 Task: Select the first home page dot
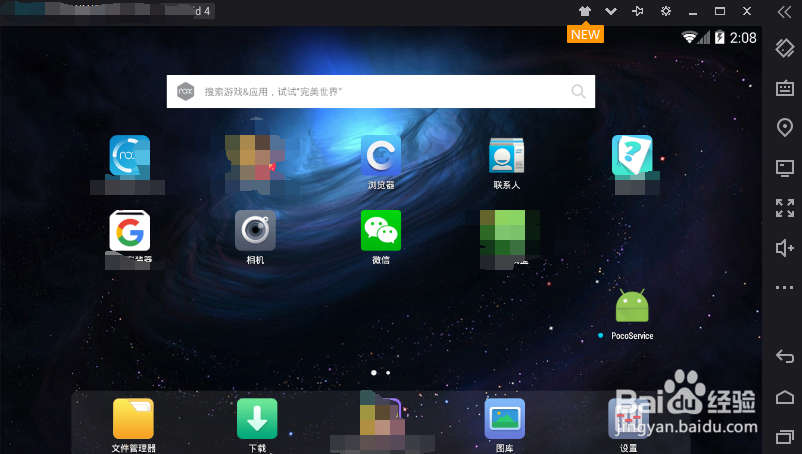point(374,373)
